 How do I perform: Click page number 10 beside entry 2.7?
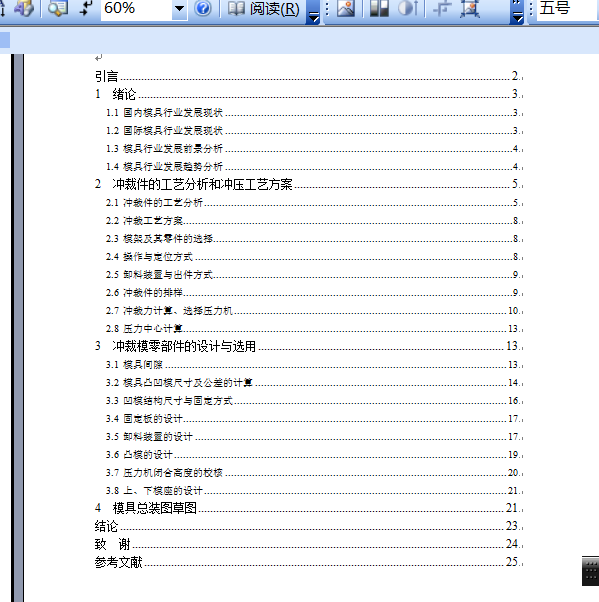tap(513, 310)
